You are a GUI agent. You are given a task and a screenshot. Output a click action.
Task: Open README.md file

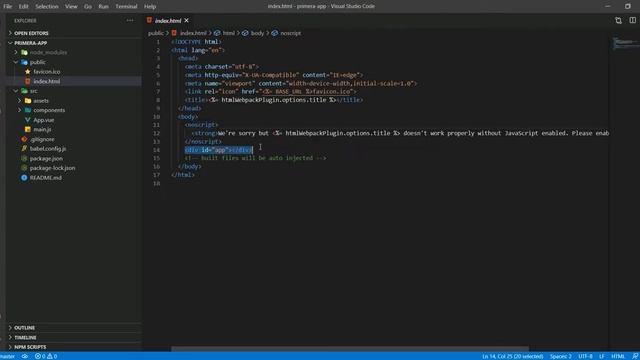click(46, 178)
